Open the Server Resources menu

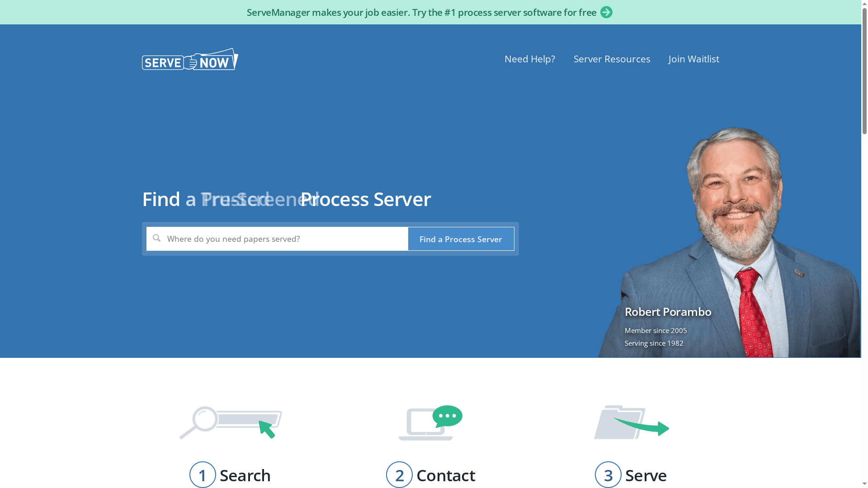[612, 59]
